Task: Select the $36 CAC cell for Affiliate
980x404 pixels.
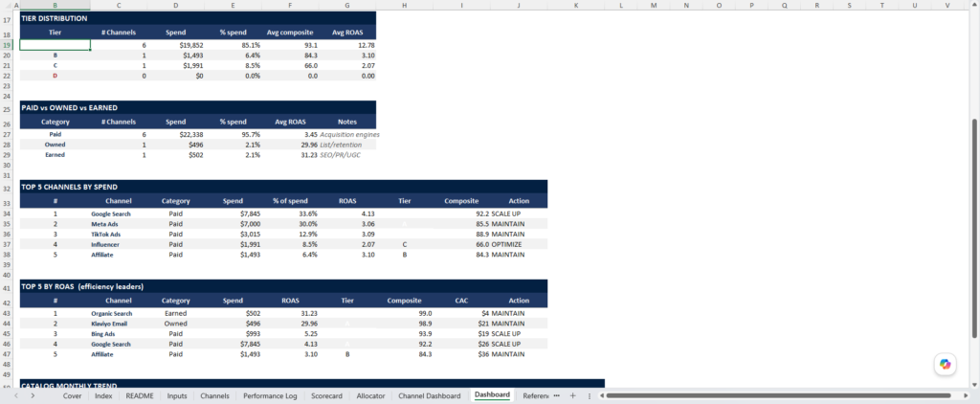Action: (462, 354)
